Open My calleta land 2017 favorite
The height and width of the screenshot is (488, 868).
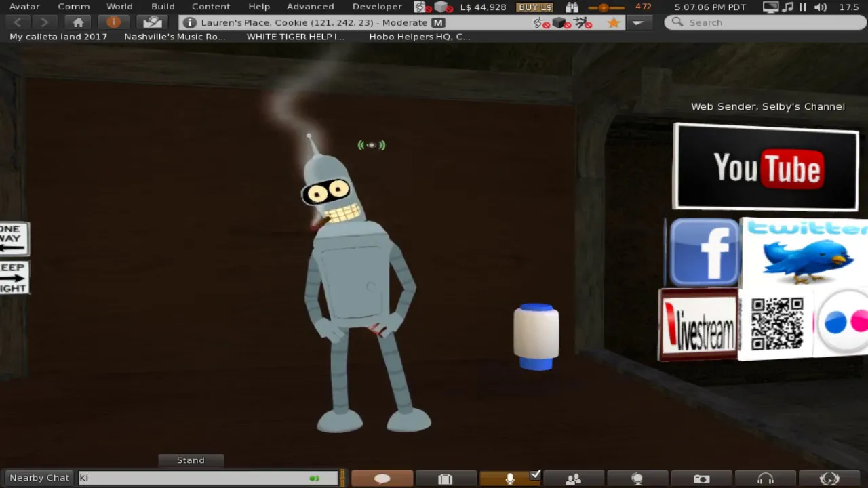click(58, 37)
